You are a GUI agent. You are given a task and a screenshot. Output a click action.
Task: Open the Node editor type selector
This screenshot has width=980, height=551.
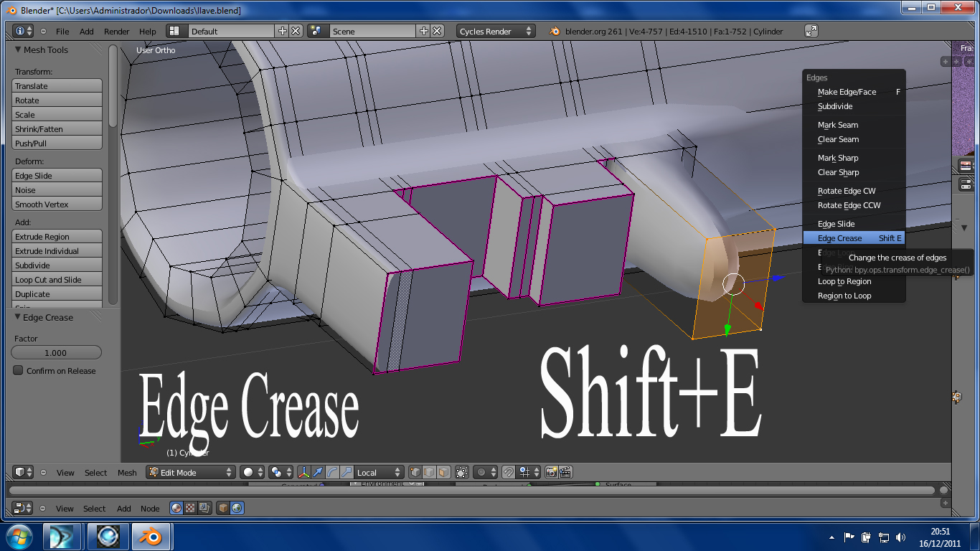pyautogui.click(x=24, y=508)
